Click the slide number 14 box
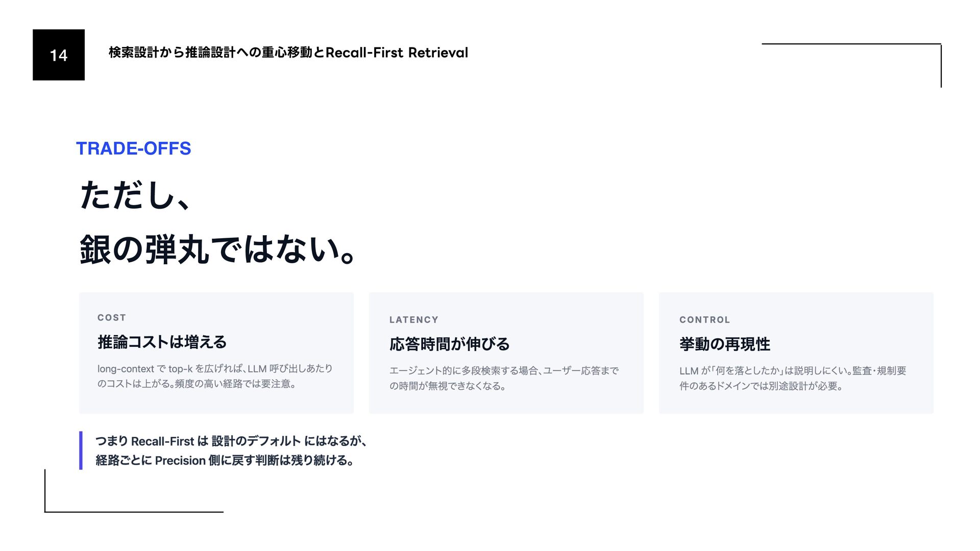The image size is (980, 551). [x=59, y=55]
